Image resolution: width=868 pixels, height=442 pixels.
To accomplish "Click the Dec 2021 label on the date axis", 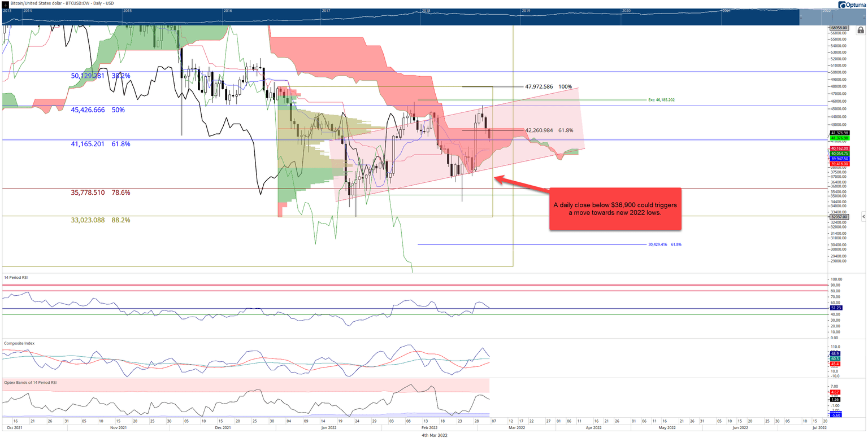I will tap(224, 428).
